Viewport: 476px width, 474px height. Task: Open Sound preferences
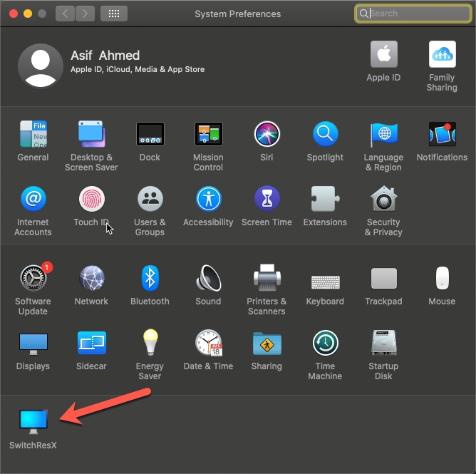(x=209, y=278)
